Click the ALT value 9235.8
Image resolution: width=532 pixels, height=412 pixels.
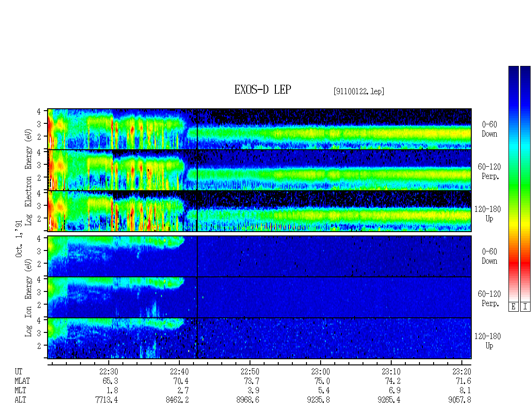(318, 400)
